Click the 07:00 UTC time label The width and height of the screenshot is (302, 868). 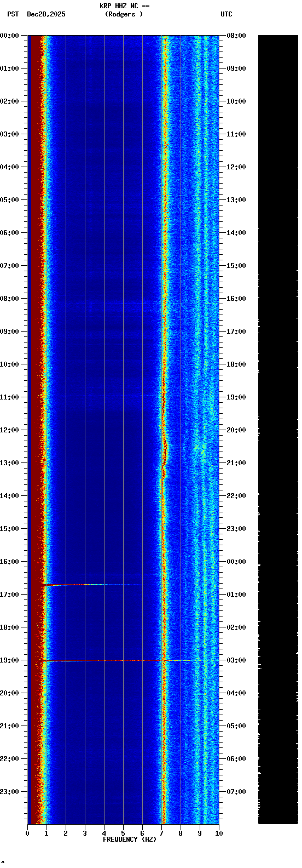236,792
